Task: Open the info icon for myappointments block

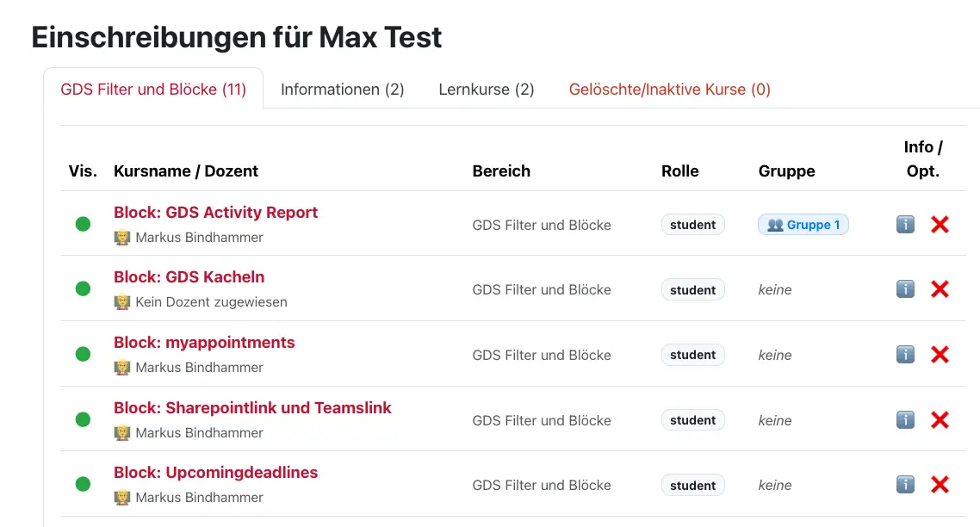Action: [905, 354]
